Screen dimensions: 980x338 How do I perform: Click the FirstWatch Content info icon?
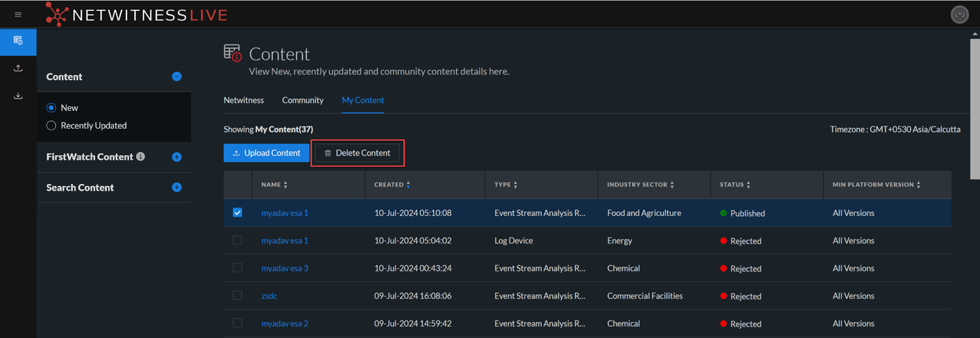point(141,157)
